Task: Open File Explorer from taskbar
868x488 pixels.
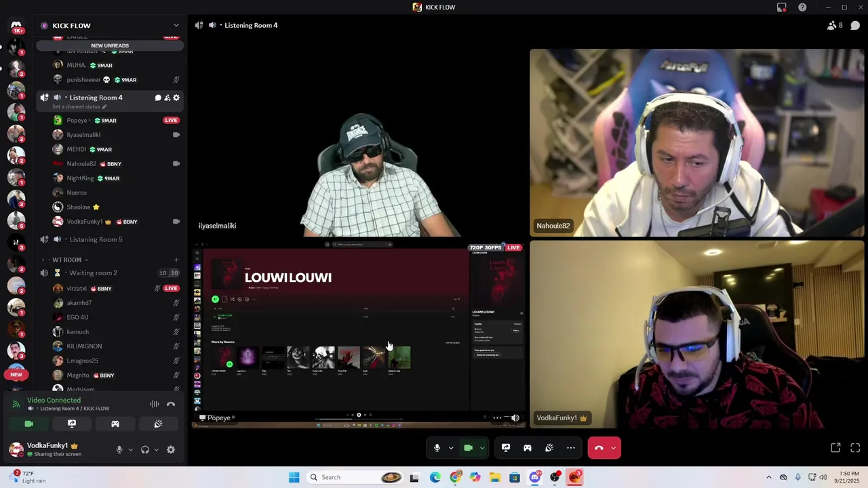Action: pyautogui.click(x=495, y=477)
